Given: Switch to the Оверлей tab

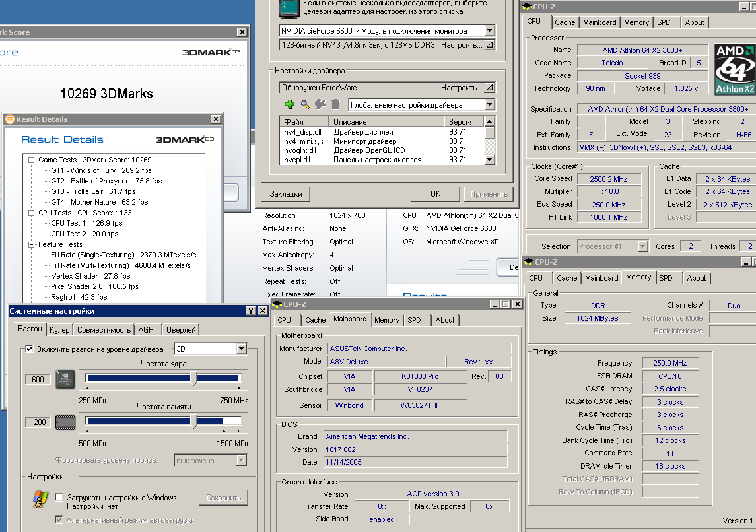Looking at the screenshot, I should coord(181,329).
